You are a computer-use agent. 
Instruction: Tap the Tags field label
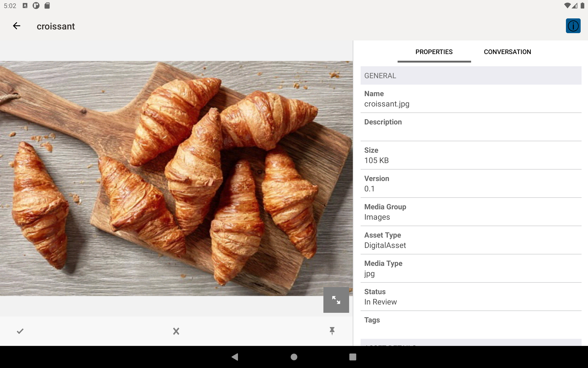[372, 320]
